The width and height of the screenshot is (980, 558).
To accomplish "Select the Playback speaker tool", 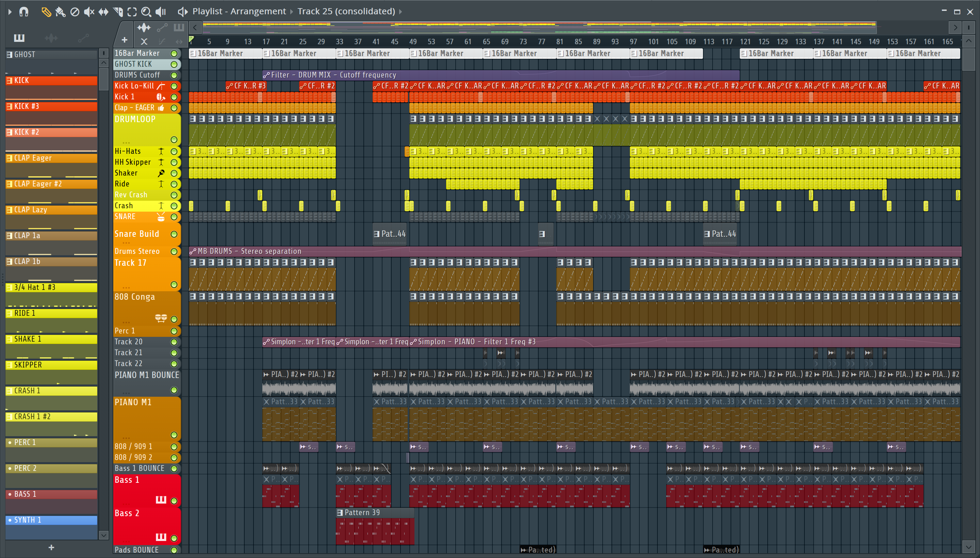I will [161, 12].
